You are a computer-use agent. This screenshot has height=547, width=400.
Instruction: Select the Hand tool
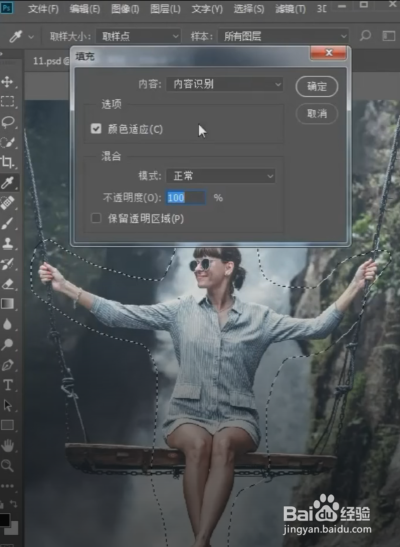[x=7, y=445]
